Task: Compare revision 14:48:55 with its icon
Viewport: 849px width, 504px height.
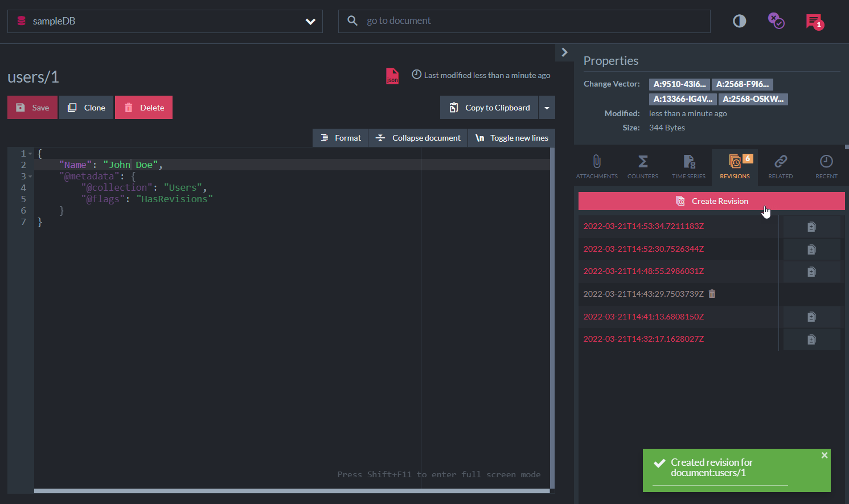Action: point(812,272)
